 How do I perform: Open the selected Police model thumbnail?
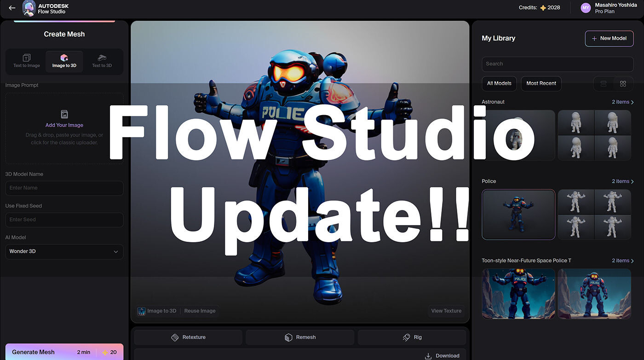click(518, 215)
